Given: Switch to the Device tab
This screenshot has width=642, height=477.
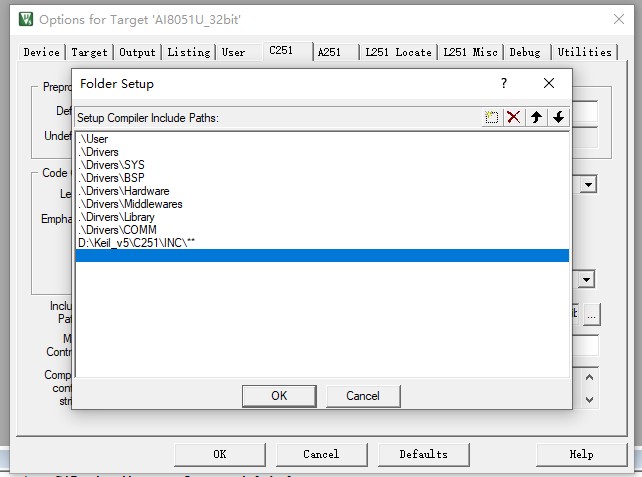Looking at the screenshot, I should tap(41, 52).
